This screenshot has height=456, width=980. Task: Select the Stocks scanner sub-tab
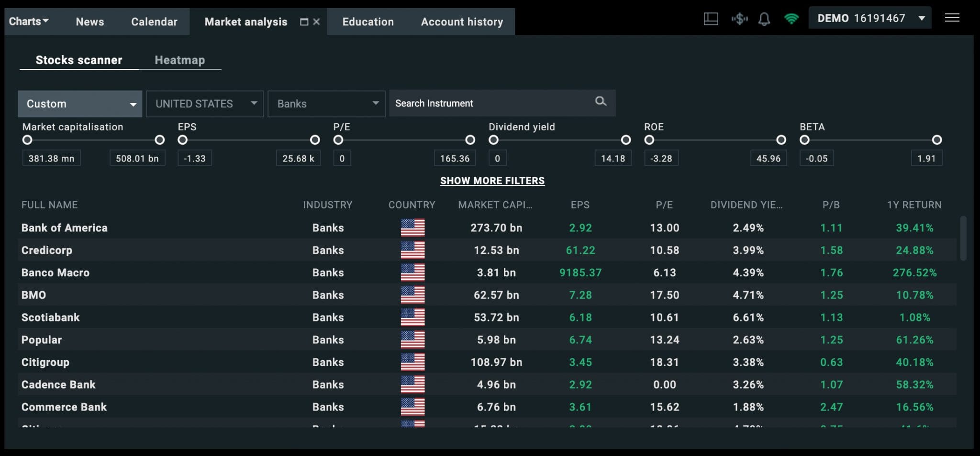pyautogui.click(x=79, y=60)
